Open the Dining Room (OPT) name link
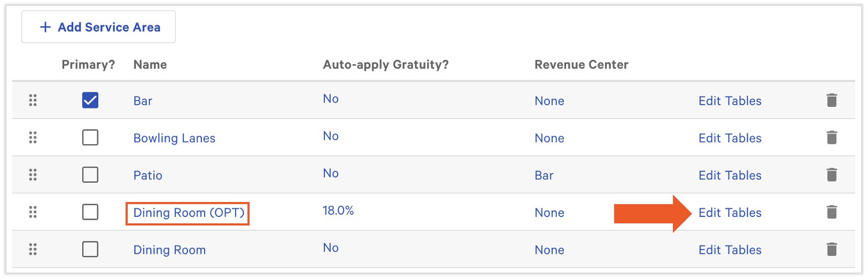This screenshot has height=280, width=868. point(188,213)
